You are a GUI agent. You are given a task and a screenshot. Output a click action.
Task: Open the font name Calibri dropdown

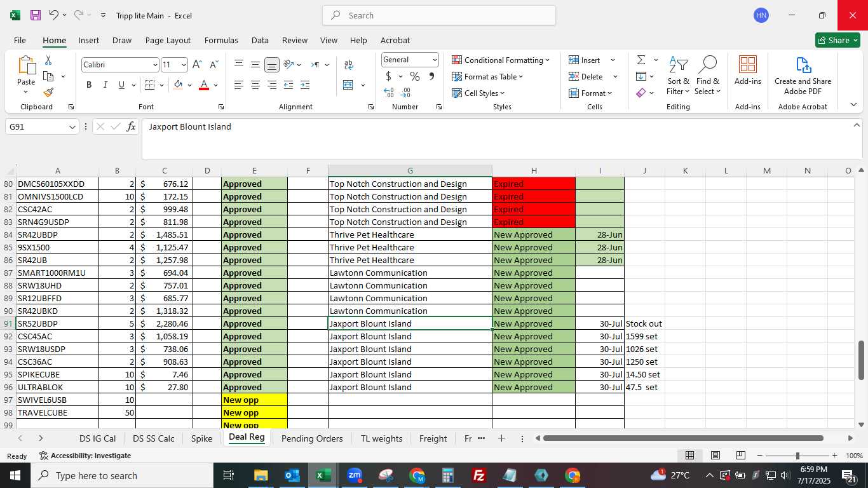(155, 65)
